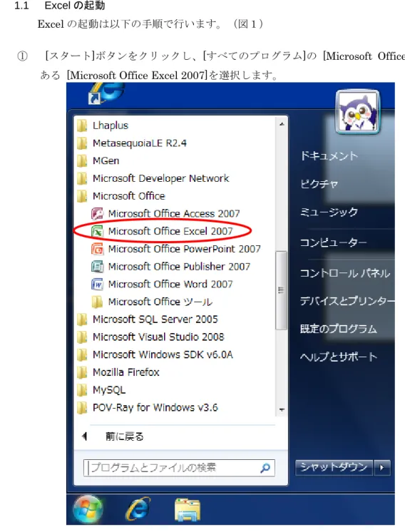Viewport: 405px width, 532px height.
Task: Open ピクチャ in the right pane
Action: point(319,184)
